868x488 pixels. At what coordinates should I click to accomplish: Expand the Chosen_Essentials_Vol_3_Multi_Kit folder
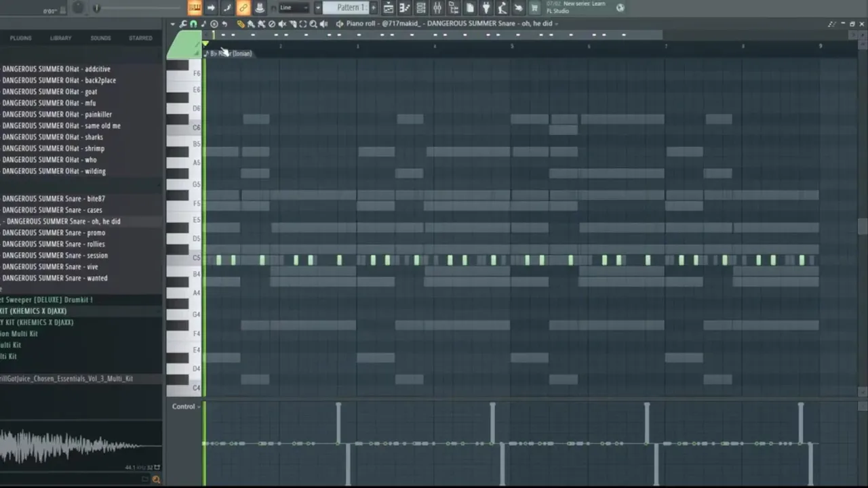point(66,379)
